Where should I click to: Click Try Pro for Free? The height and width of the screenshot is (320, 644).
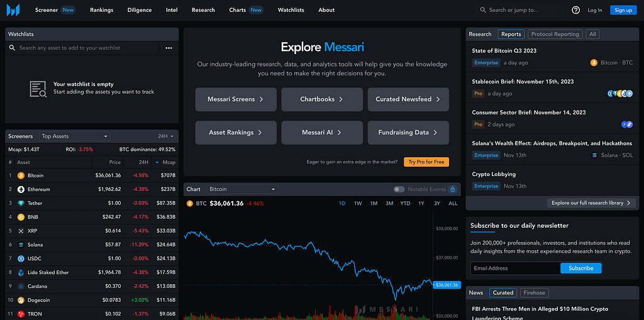tap(426, 162)
